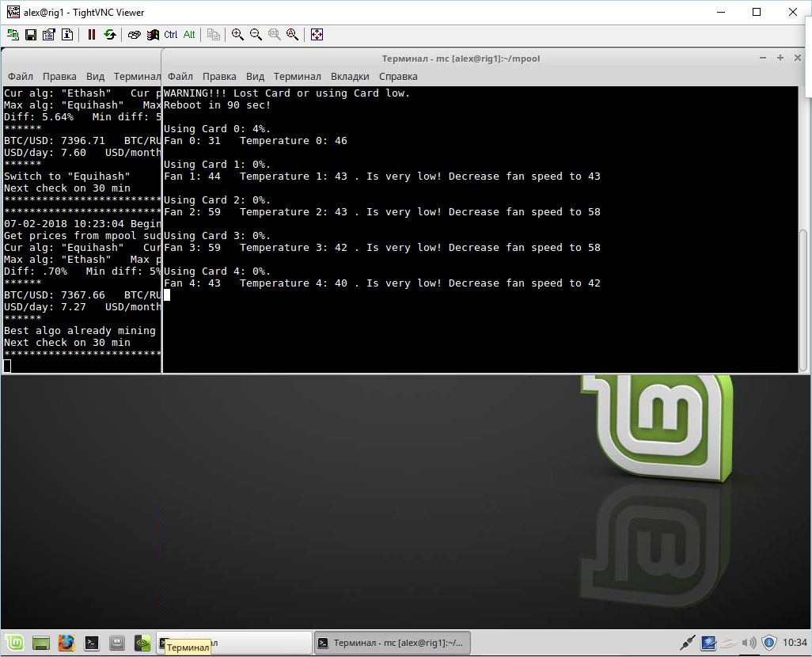Click the 'WARNING!!! Lost Card' line
This screenshot has height=657, width=812.
click(x=287, y=93)
